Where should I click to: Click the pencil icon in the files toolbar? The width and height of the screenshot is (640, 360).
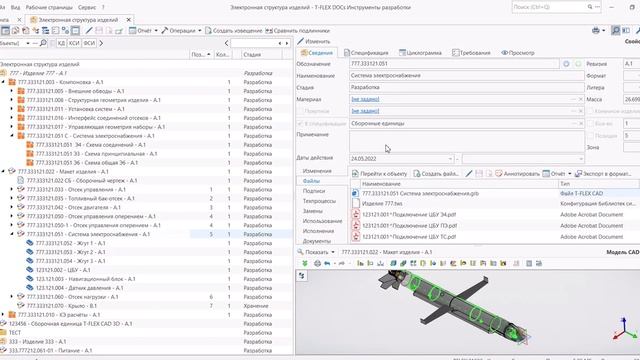[x=469, y=174]
